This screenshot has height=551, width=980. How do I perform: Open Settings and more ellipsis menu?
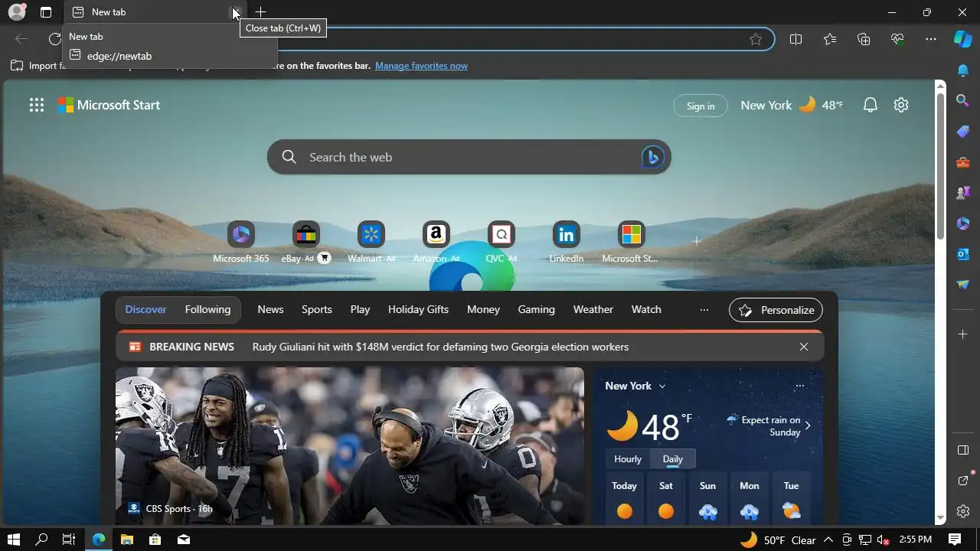931,39
